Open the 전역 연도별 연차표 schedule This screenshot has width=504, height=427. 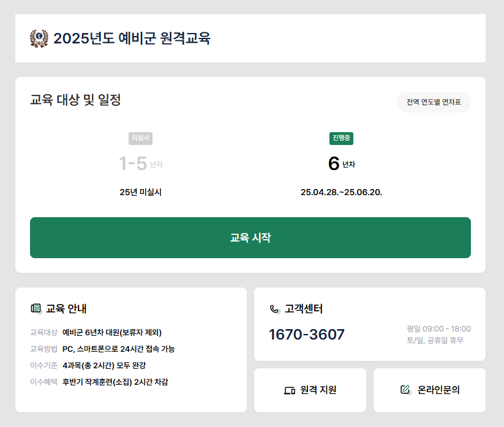[x=434, y=102]
